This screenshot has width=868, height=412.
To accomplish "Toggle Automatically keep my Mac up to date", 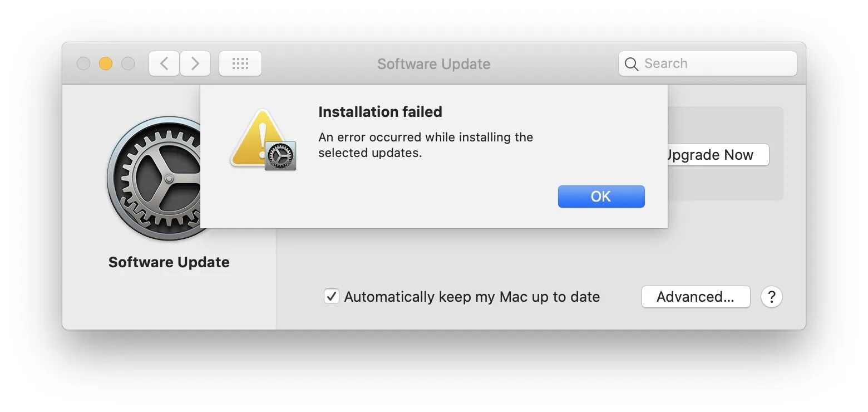I will click(332, 296).
